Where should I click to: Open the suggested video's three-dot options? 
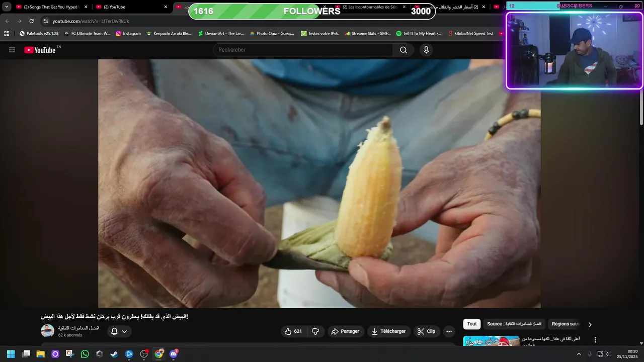pyautogui.click(x=595, y=340)
